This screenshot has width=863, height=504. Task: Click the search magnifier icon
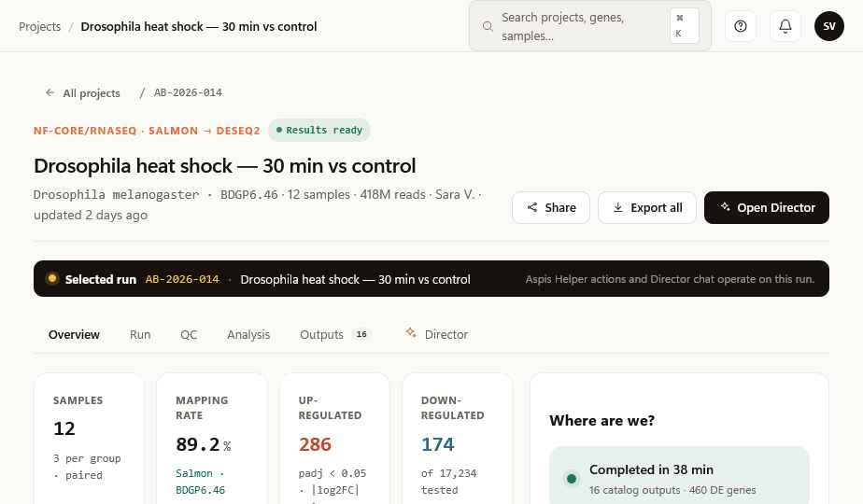pyautogui.click(x=488, y=26)
